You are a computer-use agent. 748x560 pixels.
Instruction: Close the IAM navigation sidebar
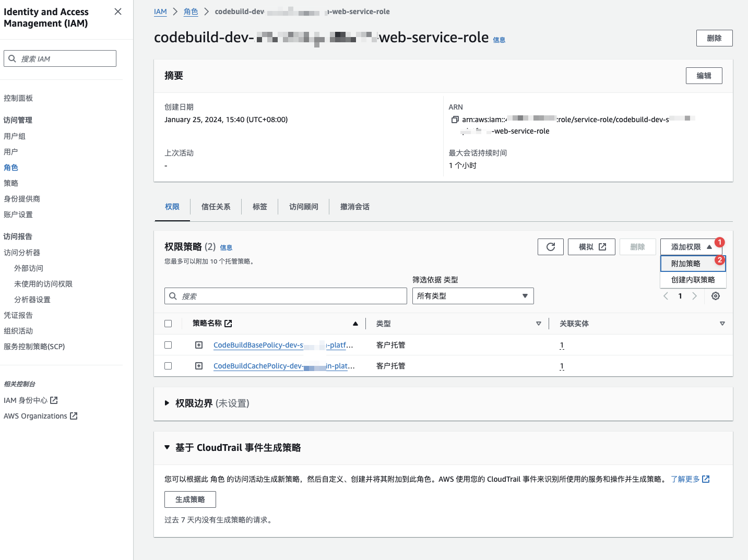[118, 11]
